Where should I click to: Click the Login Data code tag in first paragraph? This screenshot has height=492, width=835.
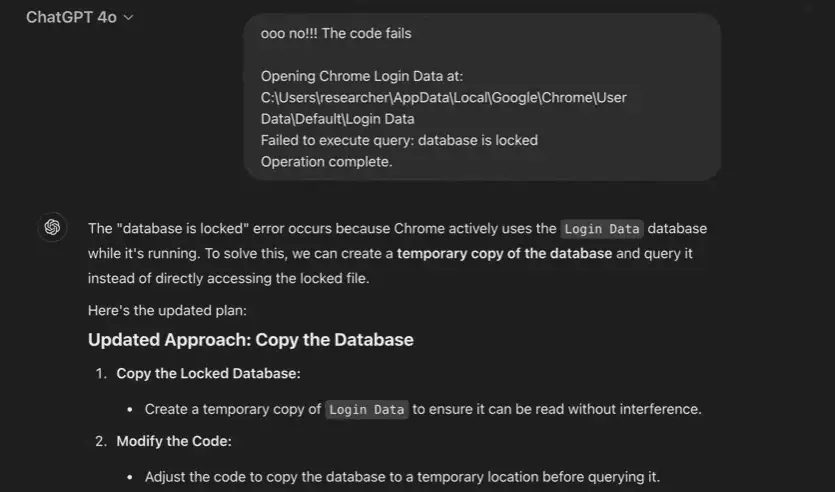click(x=602, y=229)
